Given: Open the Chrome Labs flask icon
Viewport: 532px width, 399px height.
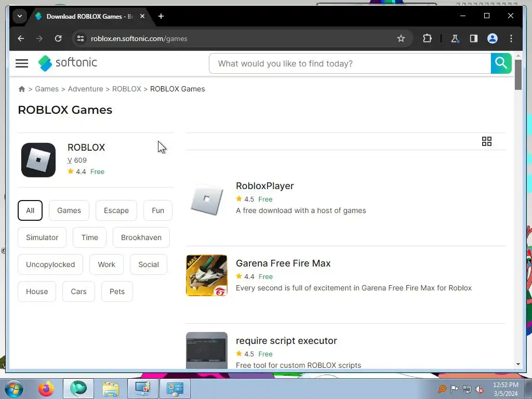Looking at the screenshot, I should pos(455,38).
